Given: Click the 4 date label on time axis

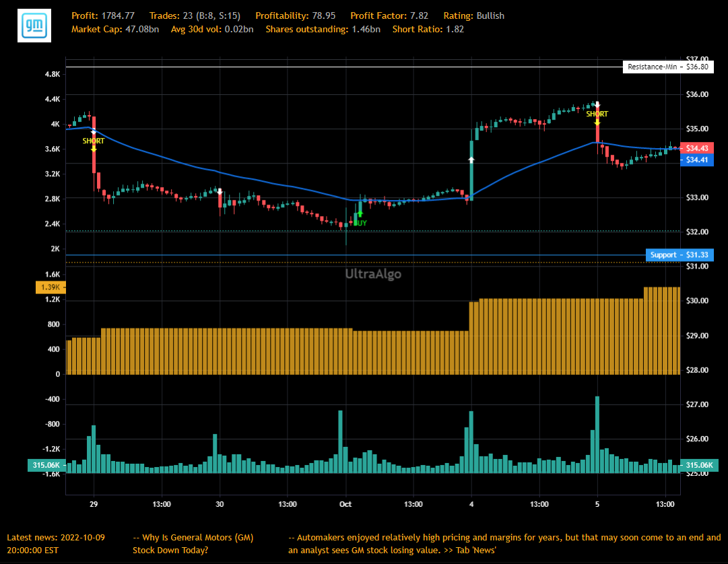Looking at the screenshot, I should pyautogui.click(x=471, y=504).
